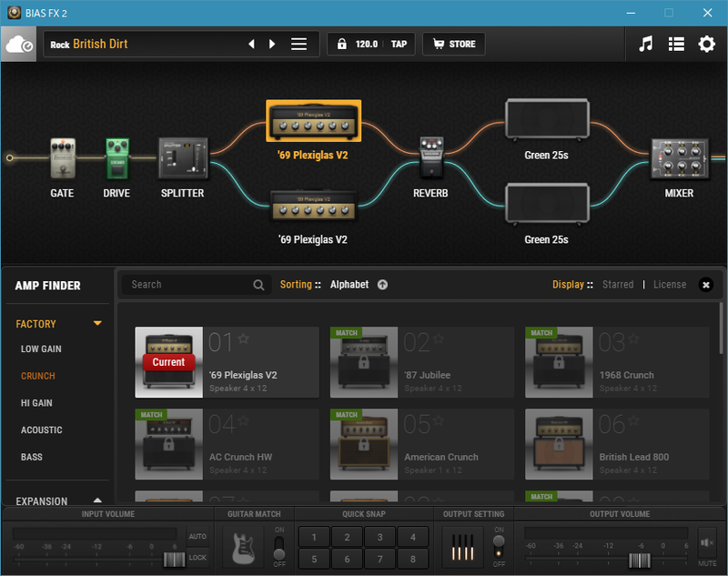
Task: Go to previous preset arrow
Action: 252,44
